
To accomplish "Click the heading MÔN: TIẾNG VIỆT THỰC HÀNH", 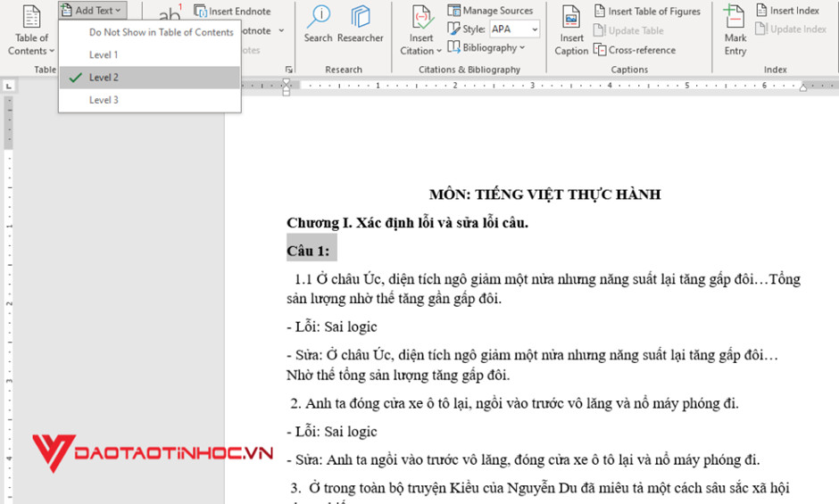I will [x=544, y=194].
